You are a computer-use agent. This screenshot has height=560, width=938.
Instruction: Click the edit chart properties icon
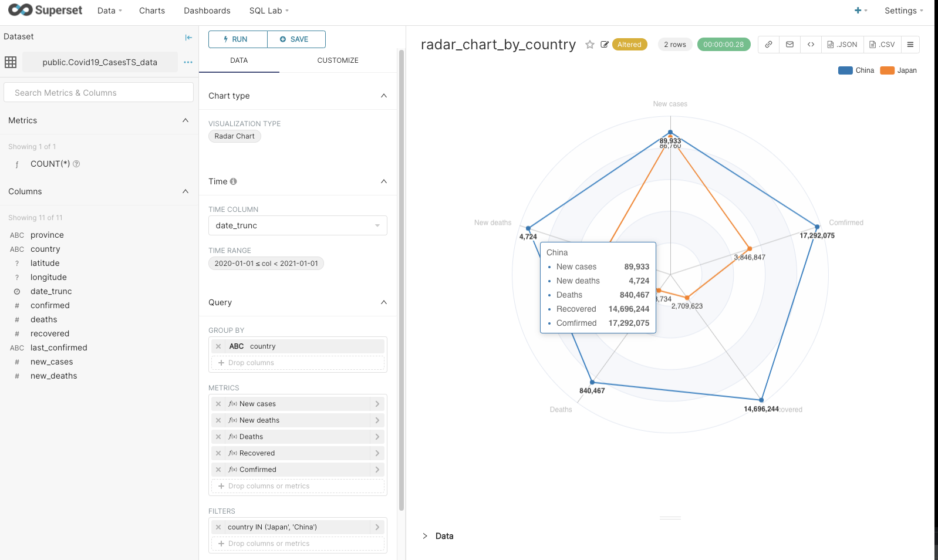pos(605,45)
